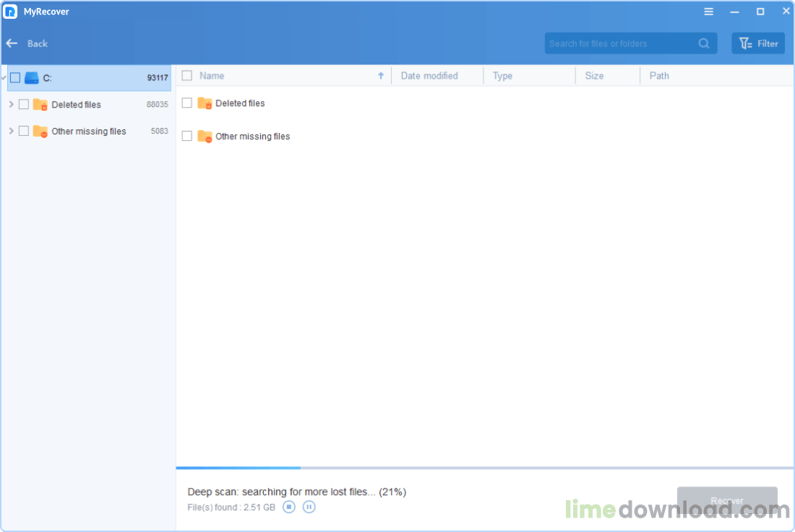
Task: Click the sidebar Other missing files folder icon
Action: [x=40, y=132]
